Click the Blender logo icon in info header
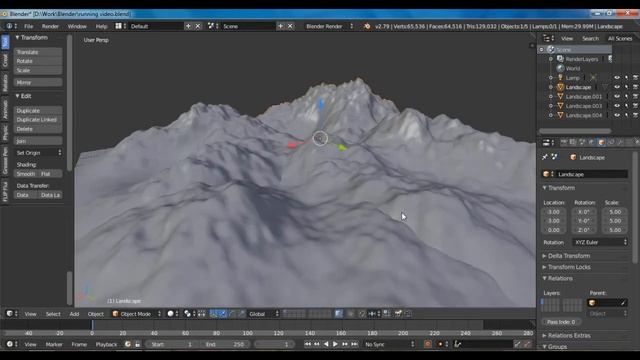This screenshot has height=360, width=640. (x=367, y=26)
